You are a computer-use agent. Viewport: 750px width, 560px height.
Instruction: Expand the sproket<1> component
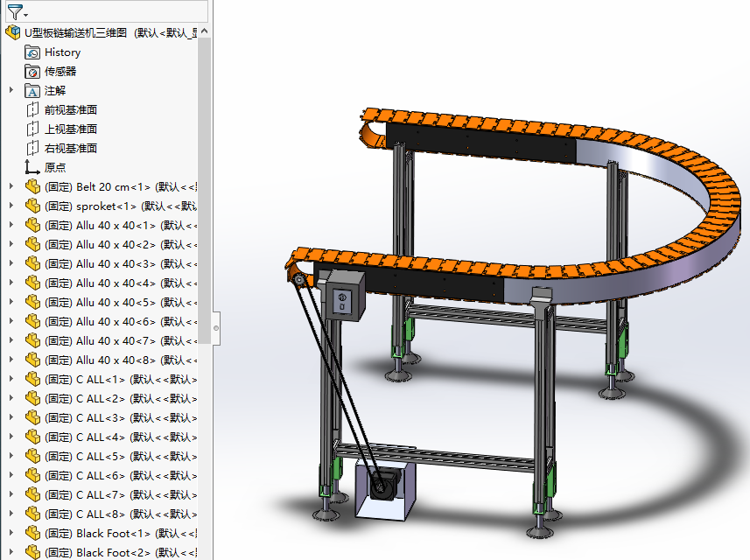coord(11,206)
